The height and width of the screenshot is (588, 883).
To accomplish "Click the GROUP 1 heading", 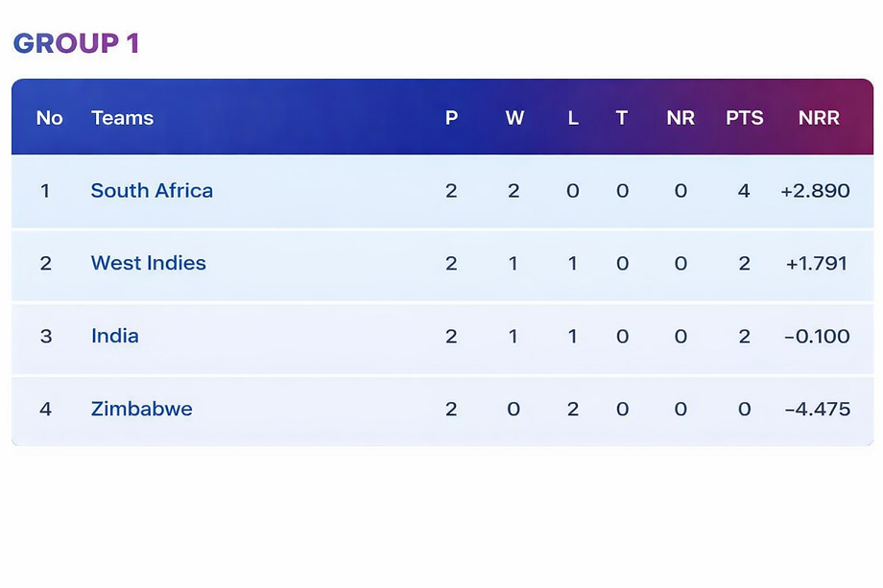I will [x=76, y=43].
